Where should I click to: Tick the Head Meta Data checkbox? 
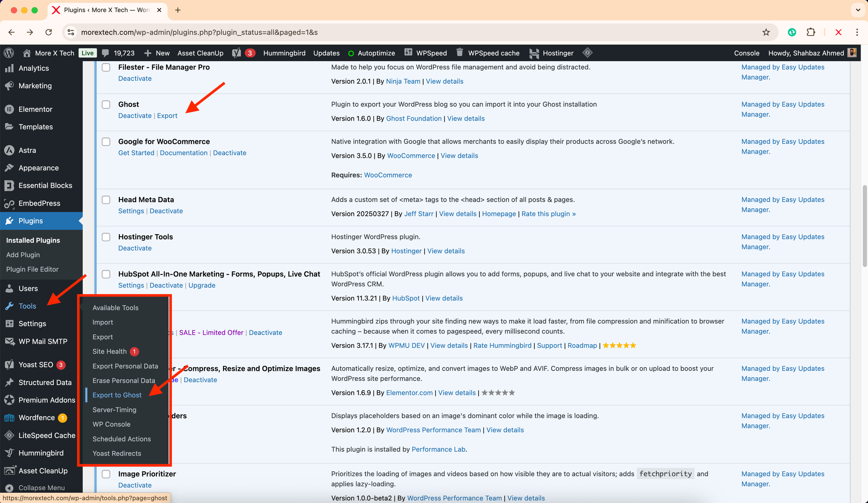106,200
